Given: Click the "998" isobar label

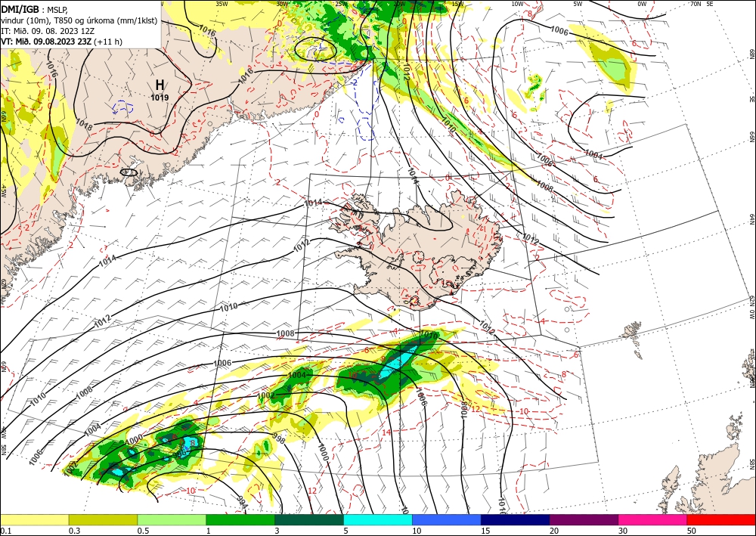Looking at the screenshot, I should 279,437.
